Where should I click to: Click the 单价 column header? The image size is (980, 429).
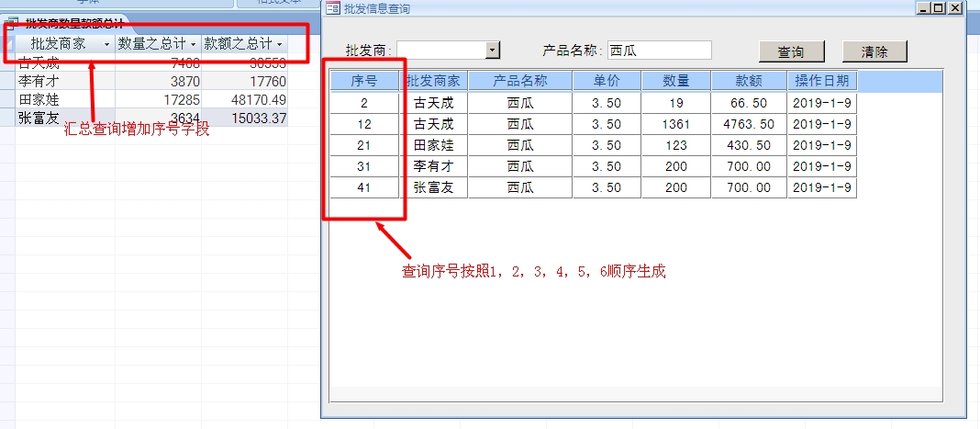pos(607,81)
